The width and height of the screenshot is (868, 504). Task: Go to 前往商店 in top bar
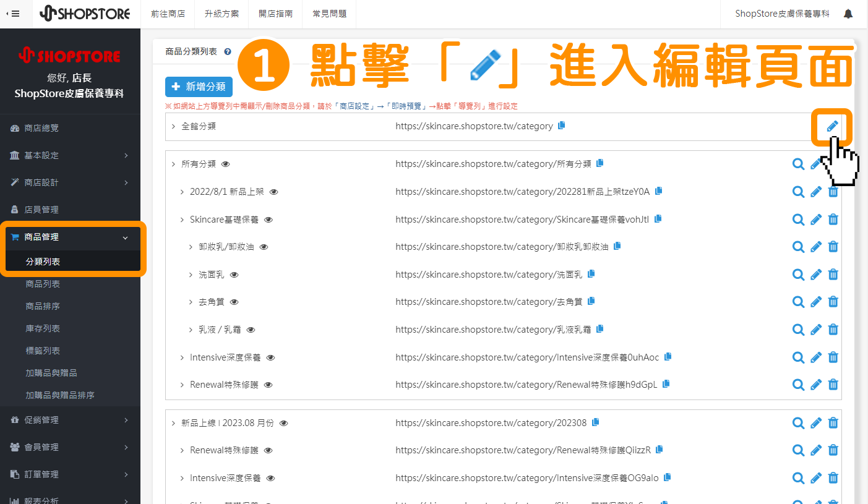[x=168, y=14]
